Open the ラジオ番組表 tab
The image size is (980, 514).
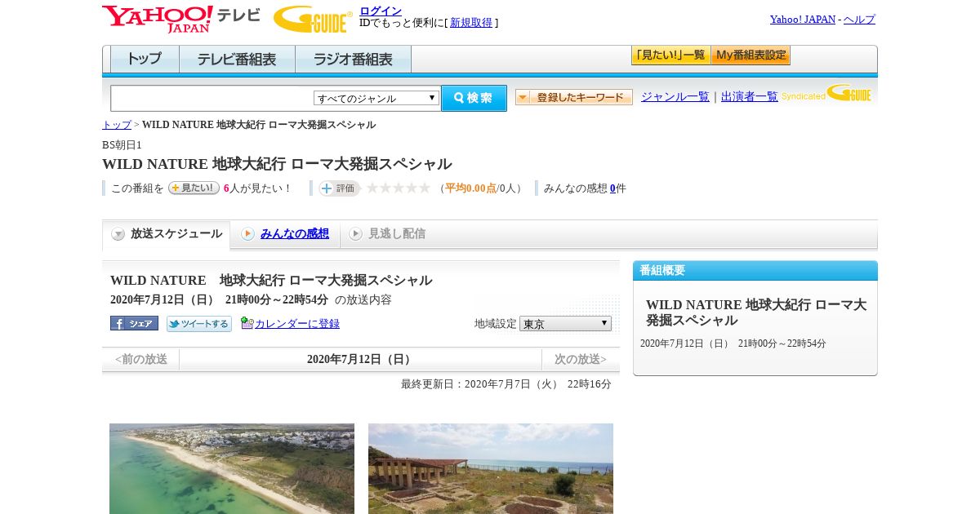click(353, 60)
